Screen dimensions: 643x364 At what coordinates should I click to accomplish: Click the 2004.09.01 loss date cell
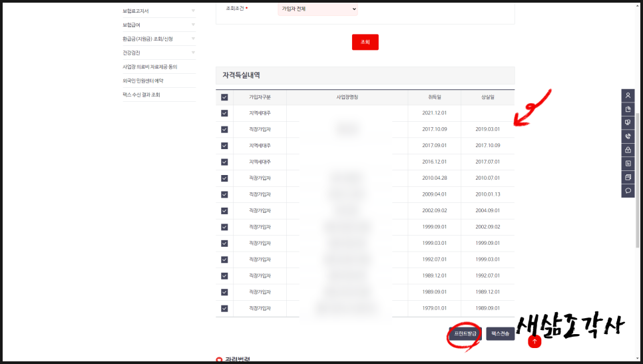pyautogui.click(x=488, y=210)
